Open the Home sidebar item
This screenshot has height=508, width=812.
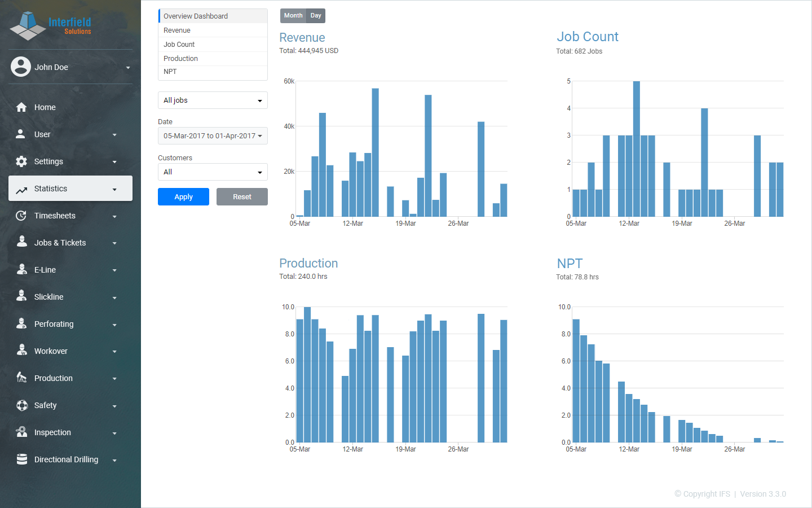[x=70, y=107]
